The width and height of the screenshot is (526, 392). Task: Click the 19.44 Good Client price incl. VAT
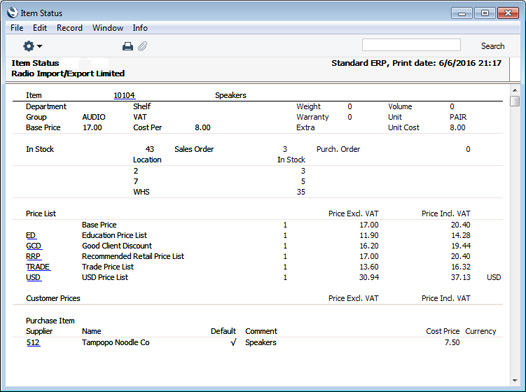461,246
